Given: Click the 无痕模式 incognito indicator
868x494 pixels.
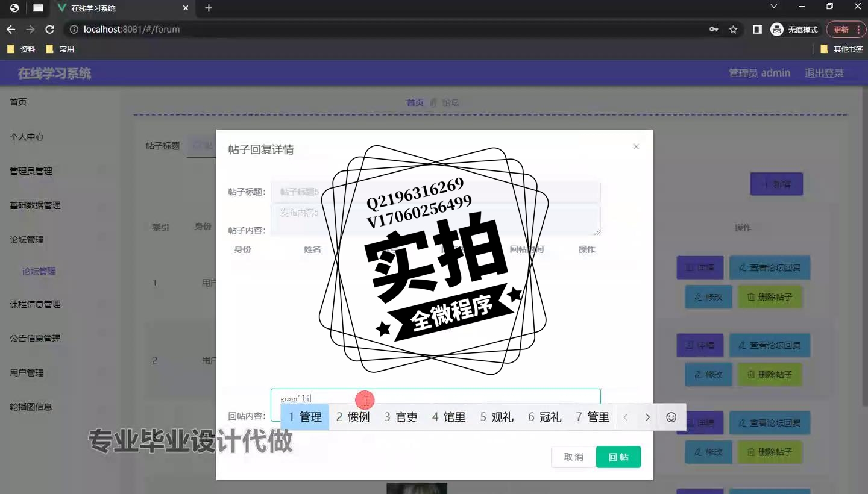Looking at the screenshot, I should (x=795, y=30).
